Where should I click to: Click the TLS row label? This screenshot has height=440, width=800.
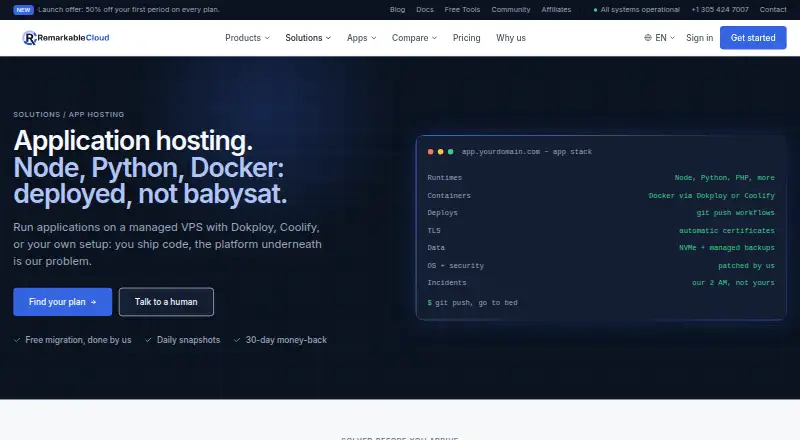click(x=434, y=231)
